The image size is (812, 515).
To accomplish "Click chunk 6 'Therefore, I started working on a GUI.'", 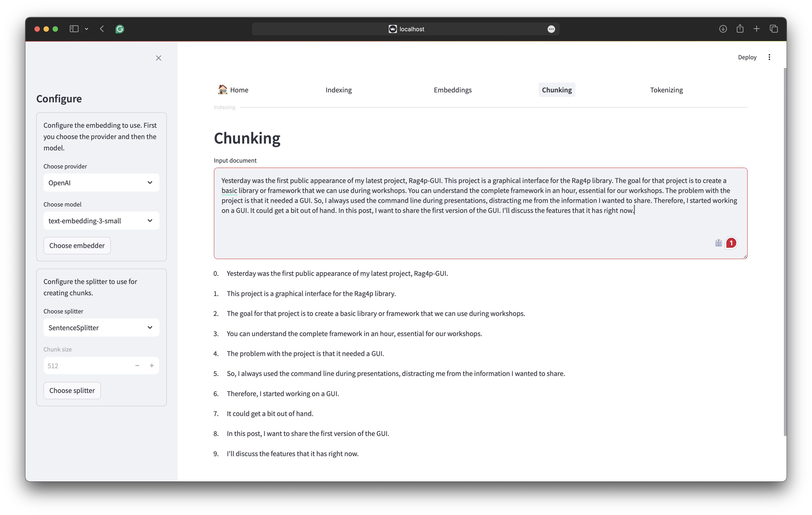I will tap(283, 394).
